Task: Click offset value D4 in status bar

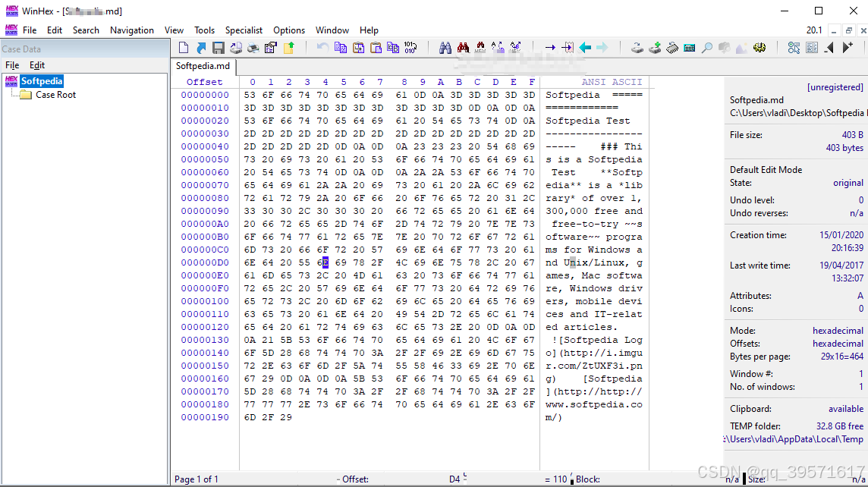Action: [x=454, y=479]
